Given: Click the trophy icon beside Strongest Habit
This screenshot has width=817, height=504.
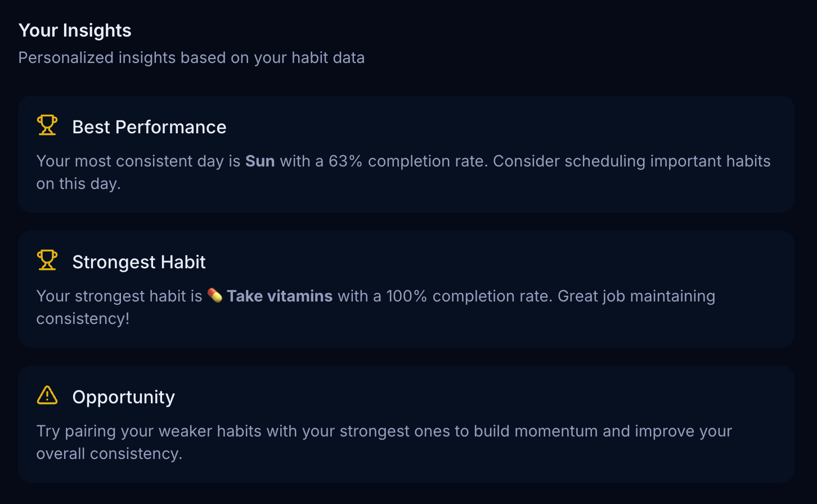Looking at the screenshot, I should pyautogui.click(x=47, y=260).
